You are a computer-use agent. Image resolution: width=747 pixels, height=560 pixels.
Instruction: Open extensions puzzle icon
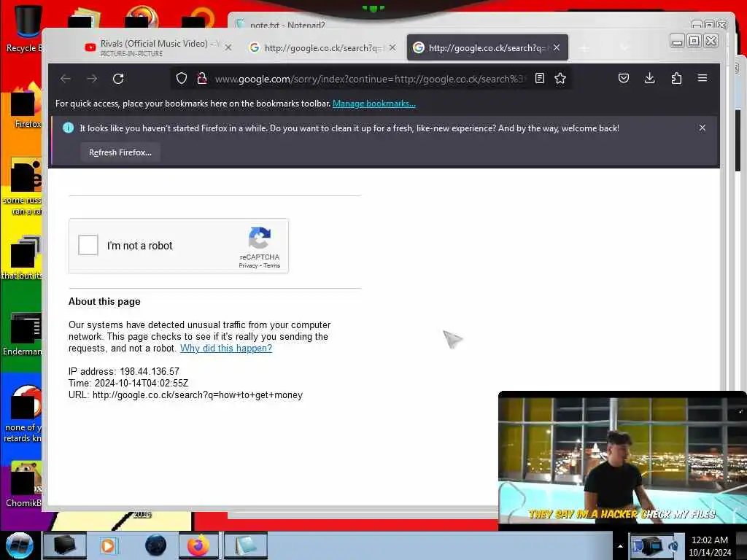point(676,78)
